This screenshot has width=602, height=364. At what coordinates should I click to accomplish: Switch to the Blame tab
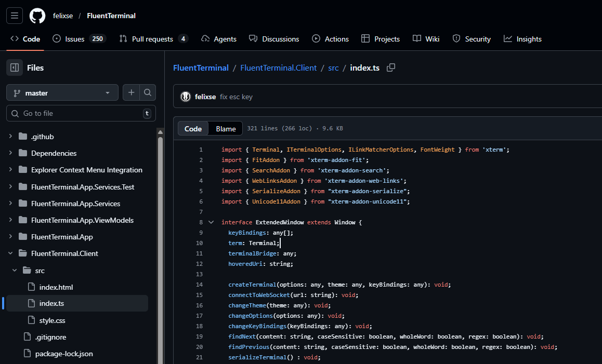point(225,128)
